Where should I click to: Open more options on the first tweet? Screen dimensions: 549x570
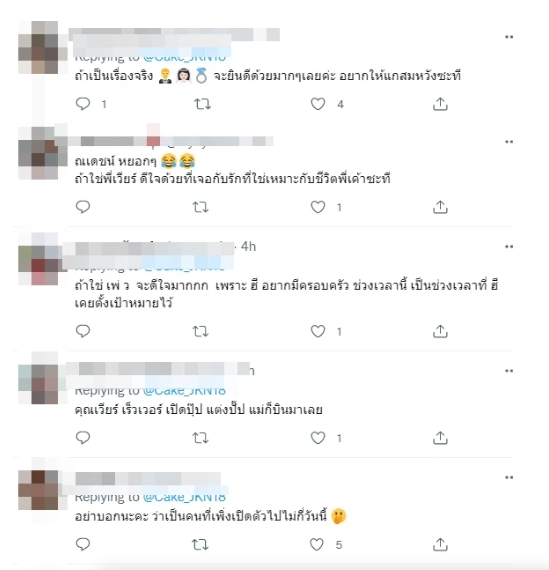click(509, 37)
